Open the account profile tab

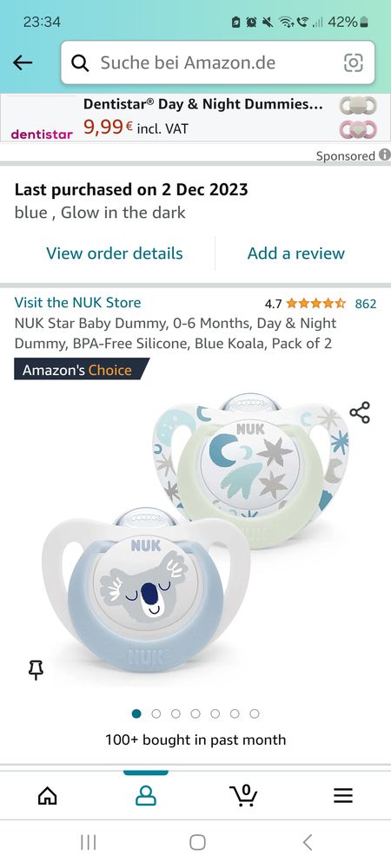[146, 796]
